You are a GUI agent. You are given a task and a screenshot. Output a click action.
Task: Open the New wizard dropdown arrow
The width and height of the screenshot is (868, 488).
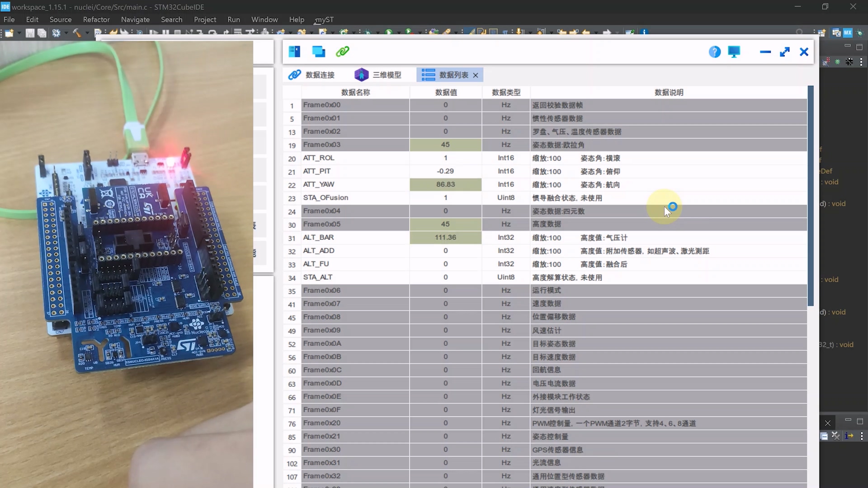coord(19,33)
